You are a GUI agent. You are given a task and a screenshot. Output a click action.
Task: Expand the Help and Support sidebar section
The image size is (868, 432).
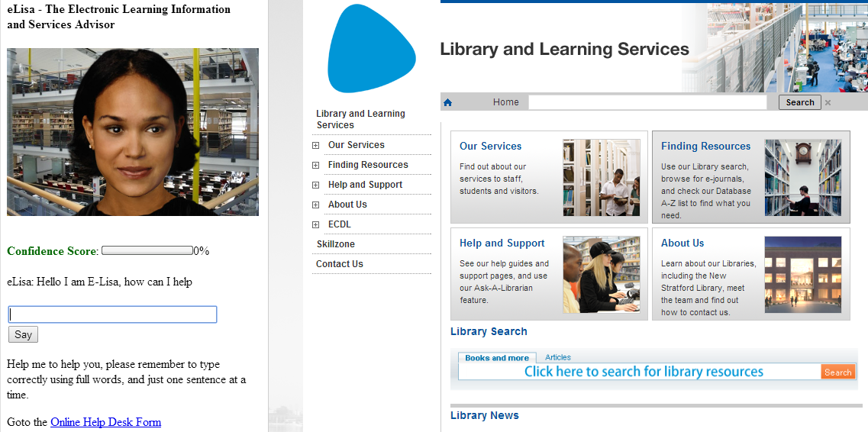click(315, 185)
